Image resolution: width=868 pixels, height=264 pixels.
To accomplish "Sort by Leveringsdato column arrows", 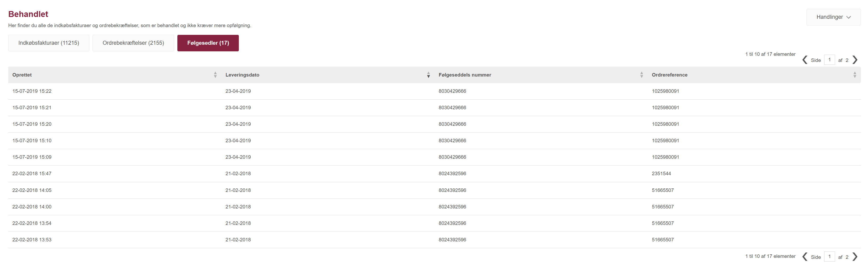I will [428, 75].
